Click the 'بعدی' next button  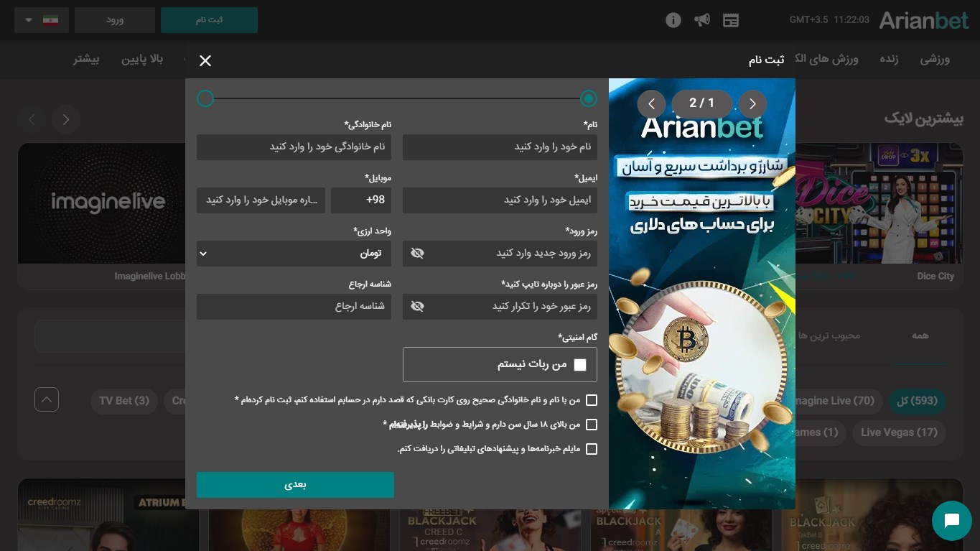(295, 484)
